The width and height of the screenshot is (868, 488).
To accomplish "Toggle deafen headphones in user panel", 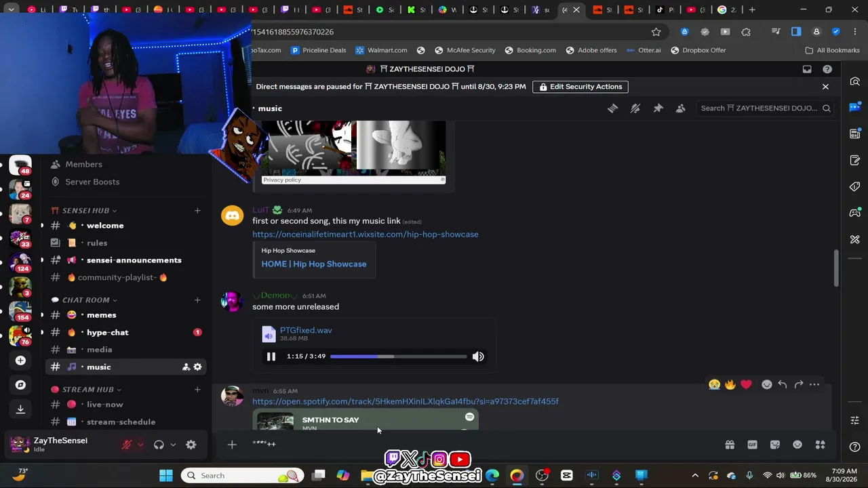I will pos(159,445).
